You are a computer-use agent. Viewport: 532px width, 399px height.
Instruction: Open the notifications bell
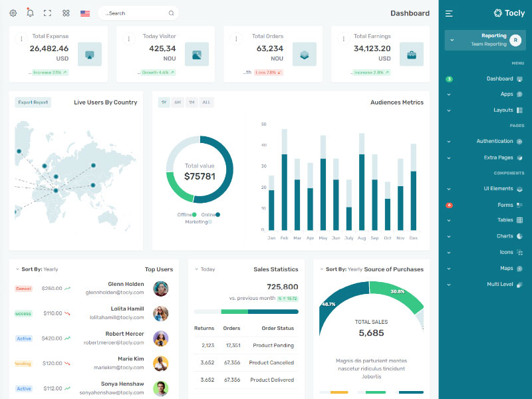click(30, 13)
